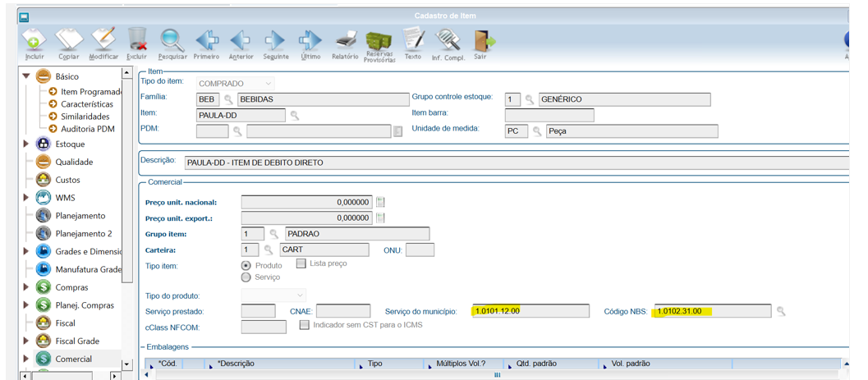Open calculator for Preço unit. nacional

pyautogui.click(x=379, y=202)
